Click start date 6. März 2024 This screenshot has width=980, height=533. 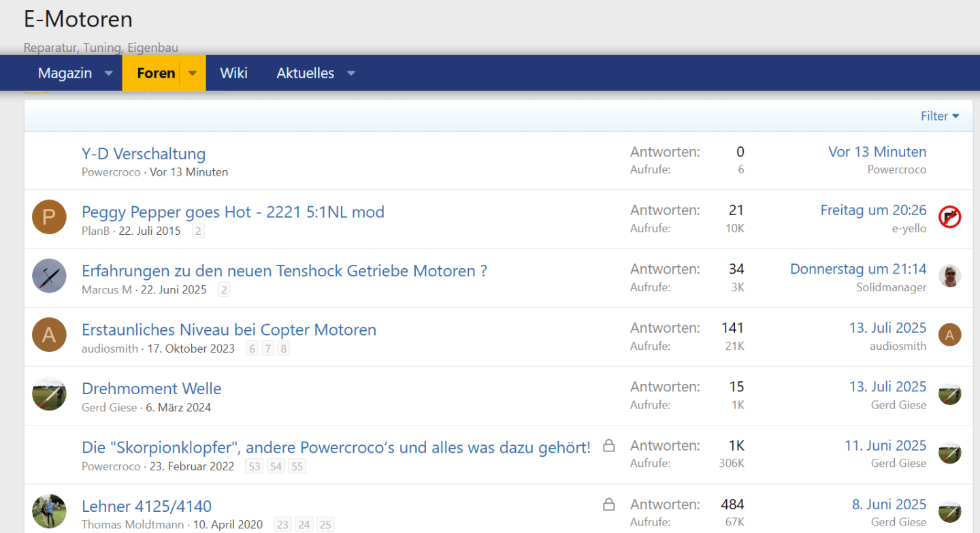pyautogui.click(x=178, y=408)
